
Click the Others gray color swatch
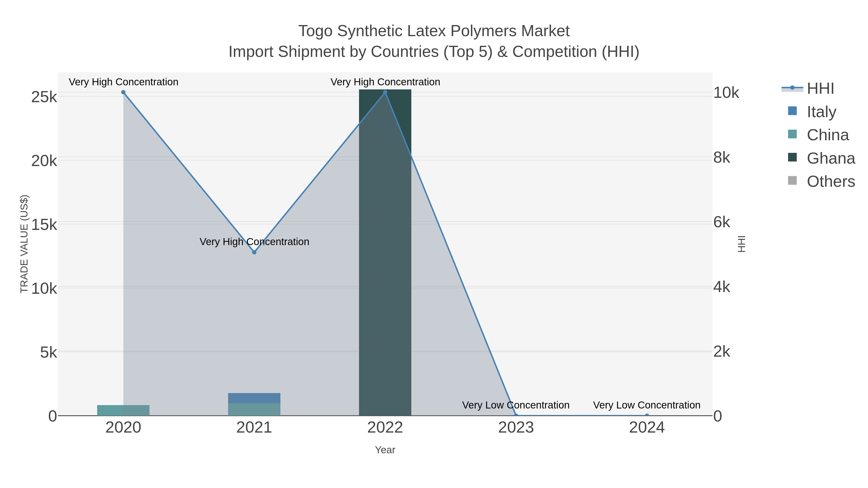[x=793, y=180]
